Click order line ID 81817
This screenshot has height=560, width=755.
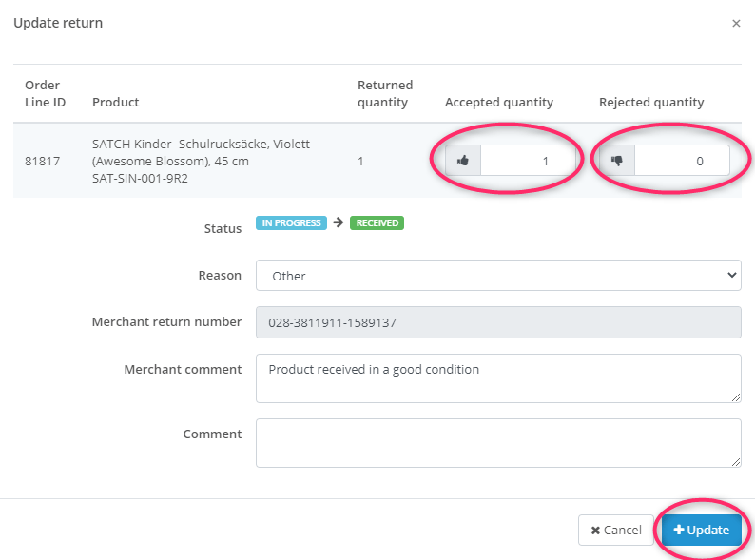tap(43, 161)
